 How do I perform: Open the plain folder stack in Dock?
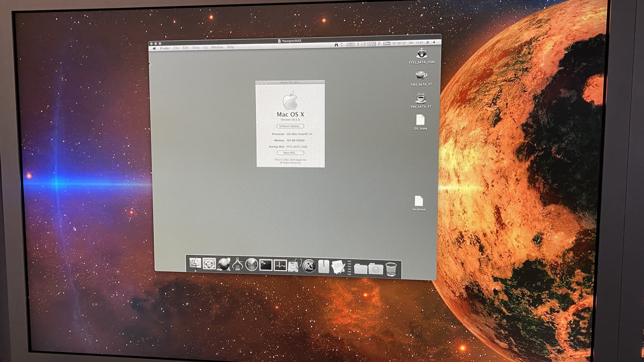point(361,268)
